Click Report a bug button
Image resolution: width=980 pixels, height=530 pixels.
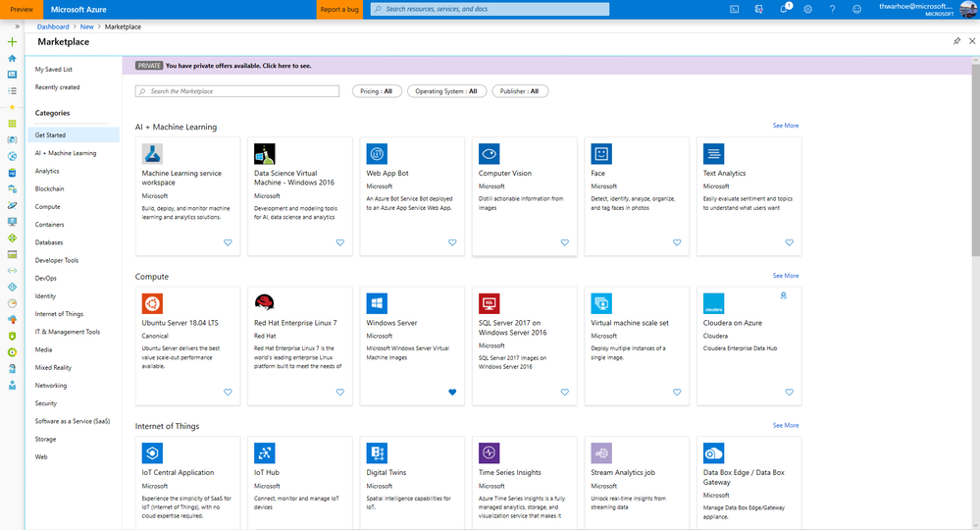point(339,10)
